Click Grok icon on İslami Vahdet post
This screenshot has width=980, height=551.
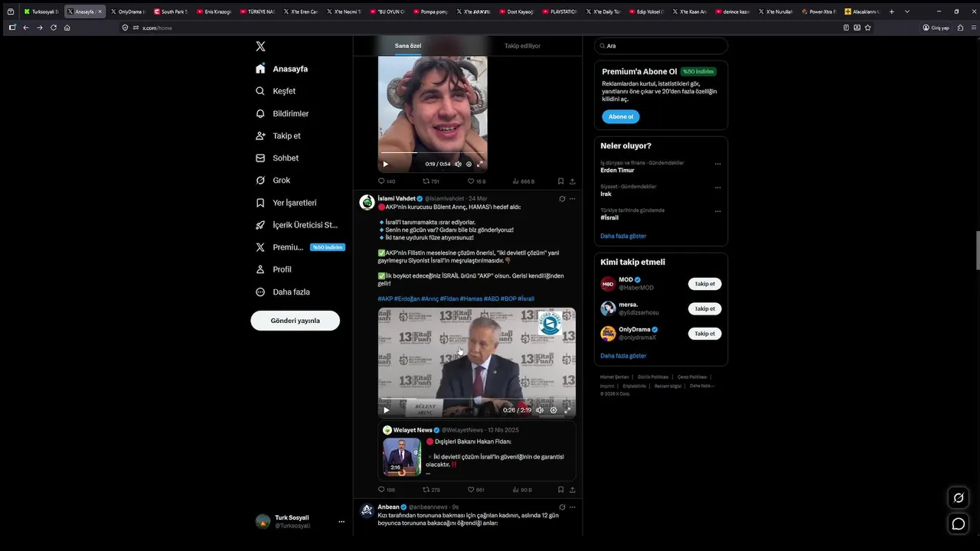(x=562, y=199)
